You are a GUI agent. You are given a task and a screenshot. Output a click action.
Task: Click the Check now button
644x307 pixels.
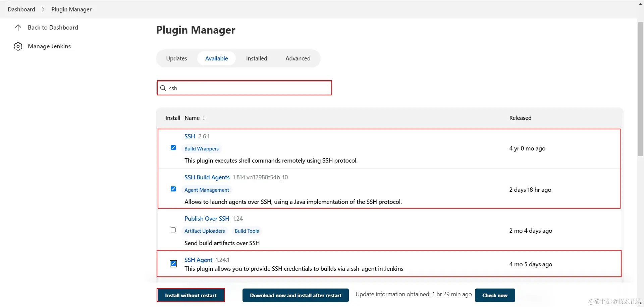click(495, 296)
